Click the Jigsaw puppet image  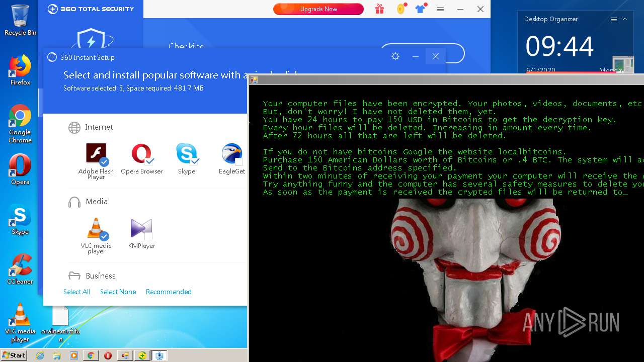475,279
